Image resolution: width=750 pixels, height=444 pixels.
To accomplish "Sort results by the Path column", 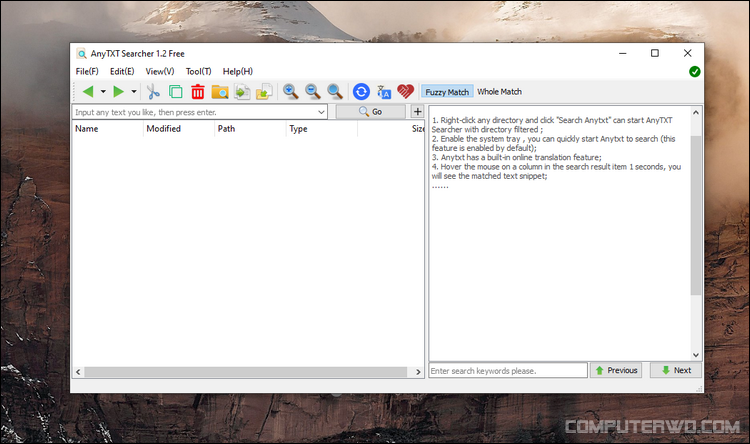I will pos(250,129).
